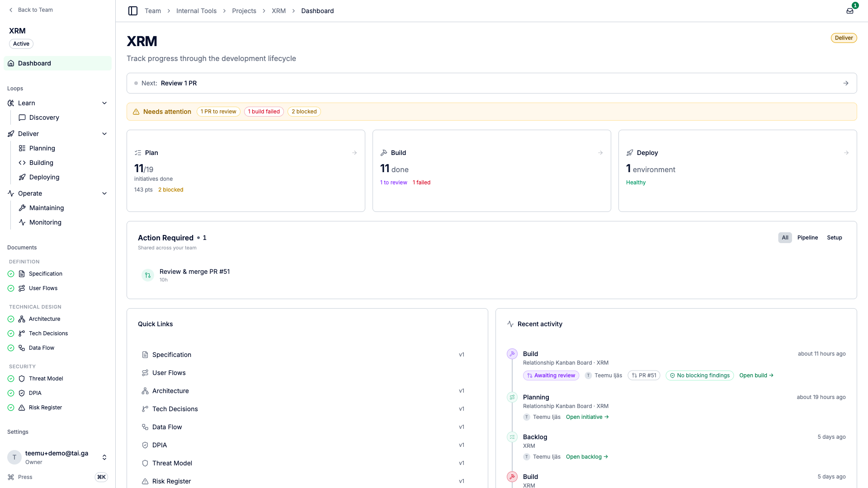Screen dimensions: 868x488
Task: Click the arrow on Next: Review 1 PR
Action: pyautogui.click(x=846, y=83)
